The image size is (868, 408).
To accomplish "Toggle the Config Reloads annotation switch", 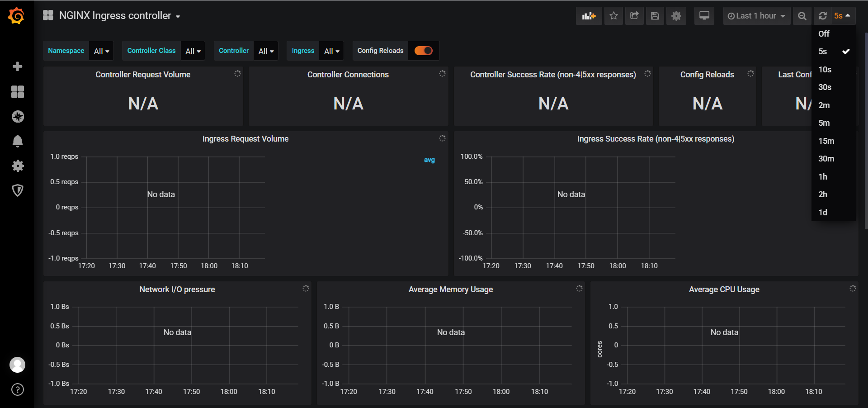I will coord(424,51).
